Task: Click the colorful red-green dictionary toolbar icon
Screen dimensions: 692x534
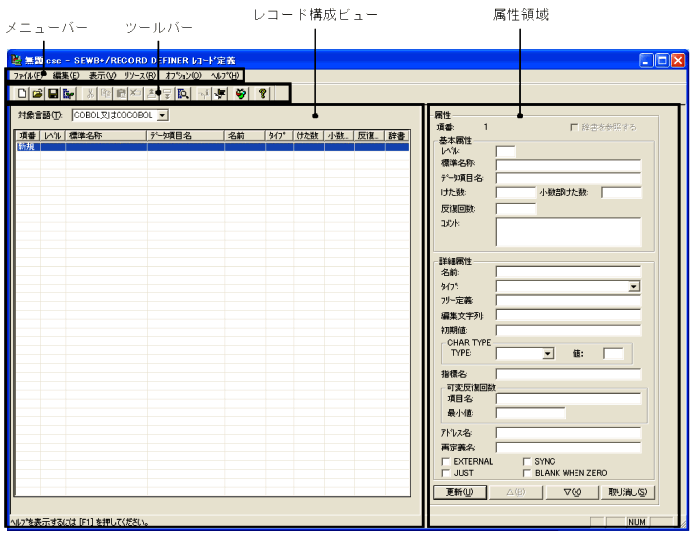Action: pyautogui.click(x=241, y=94)
